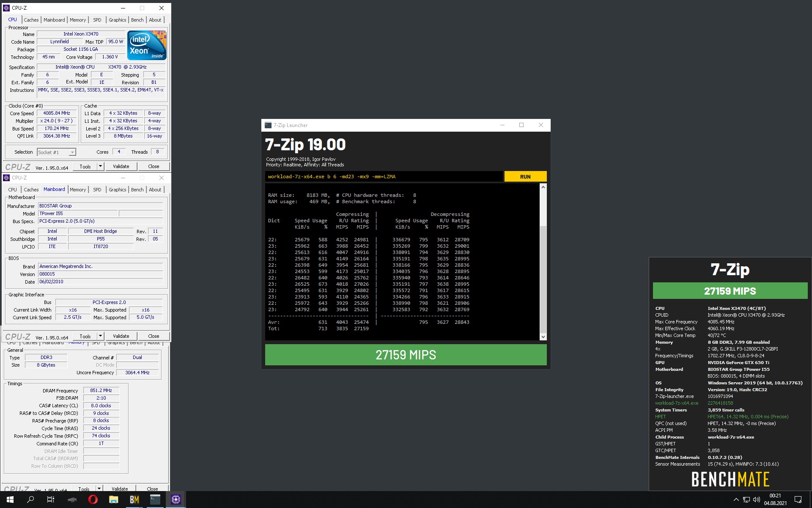Click the yellow RUN button
812x508 pixels.
525,177
